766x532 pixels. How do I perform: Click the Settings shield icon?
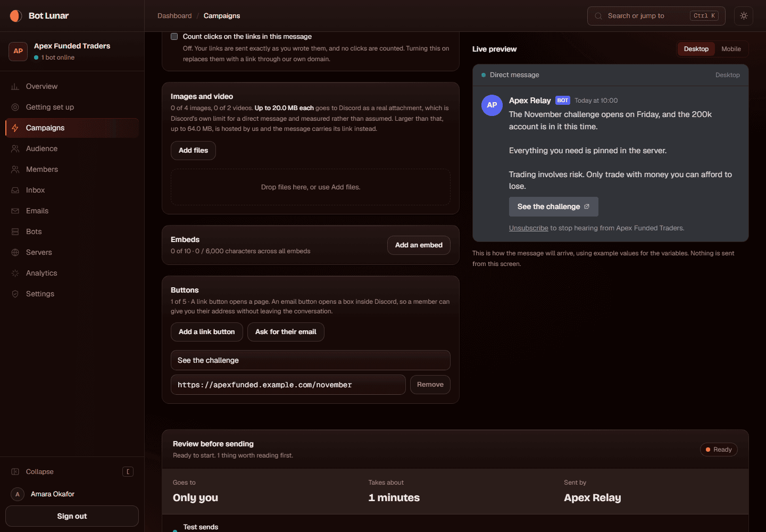pos(15,294)
